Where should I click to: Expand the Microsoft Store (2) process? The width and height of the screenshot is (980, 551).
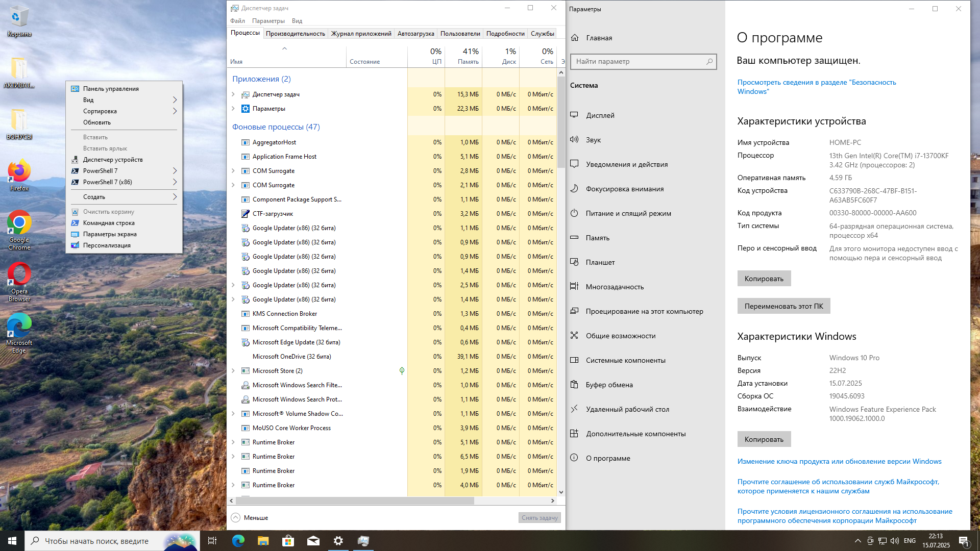[x=233, y=371]
